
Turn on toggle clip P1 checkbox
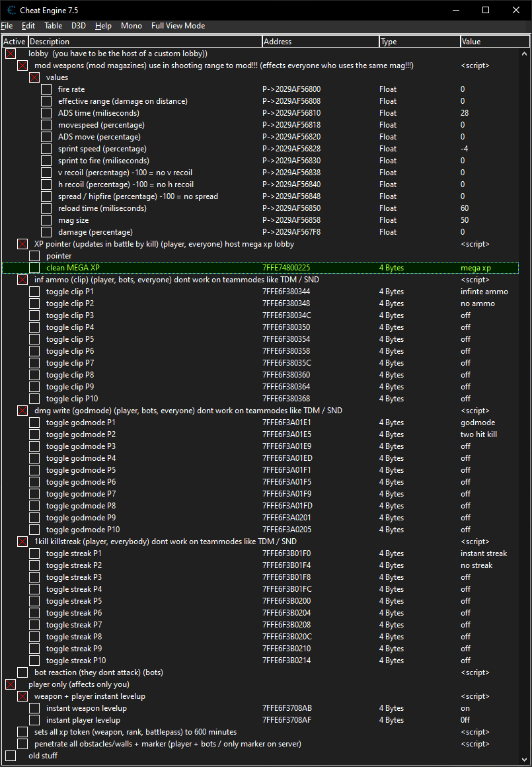pos(34,292)
